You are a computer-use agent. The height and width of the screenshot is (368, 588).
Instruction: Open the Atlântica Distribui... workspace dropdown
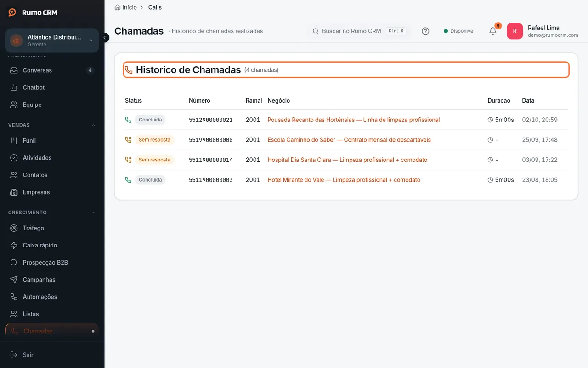click(x=52, y=40)
